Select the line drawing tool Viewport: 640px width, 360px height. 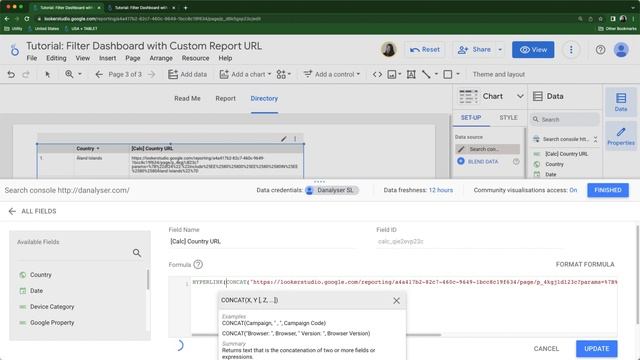426,74
